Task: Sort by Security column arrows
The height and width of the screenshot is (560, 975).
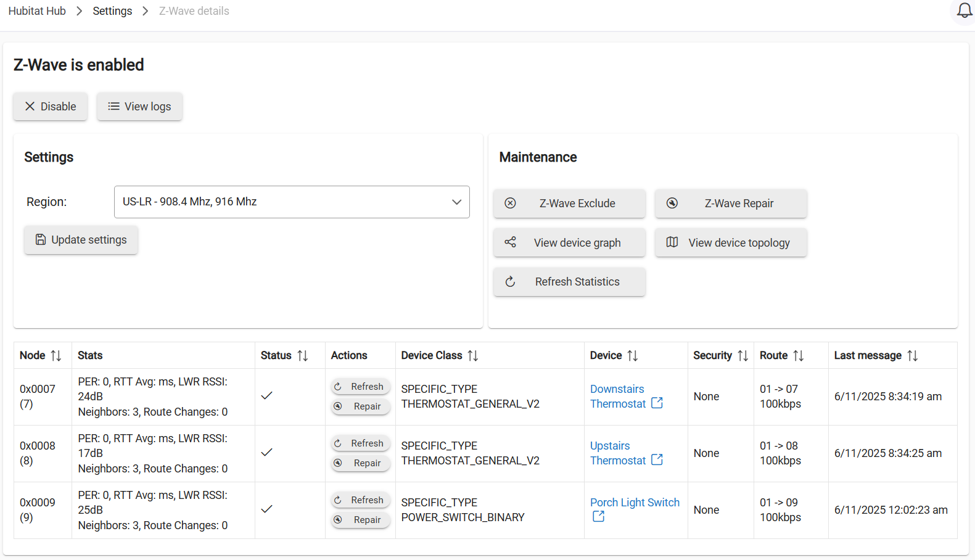Action: 743,355
